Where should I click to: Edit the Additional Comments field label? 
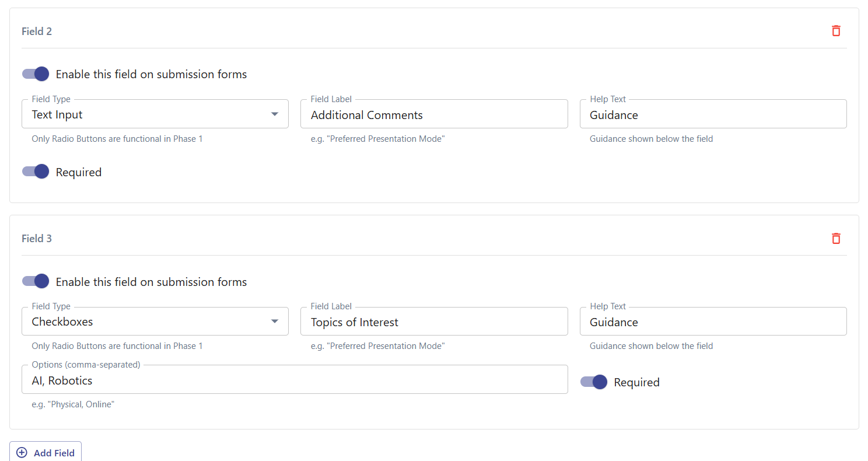(434, 114)
